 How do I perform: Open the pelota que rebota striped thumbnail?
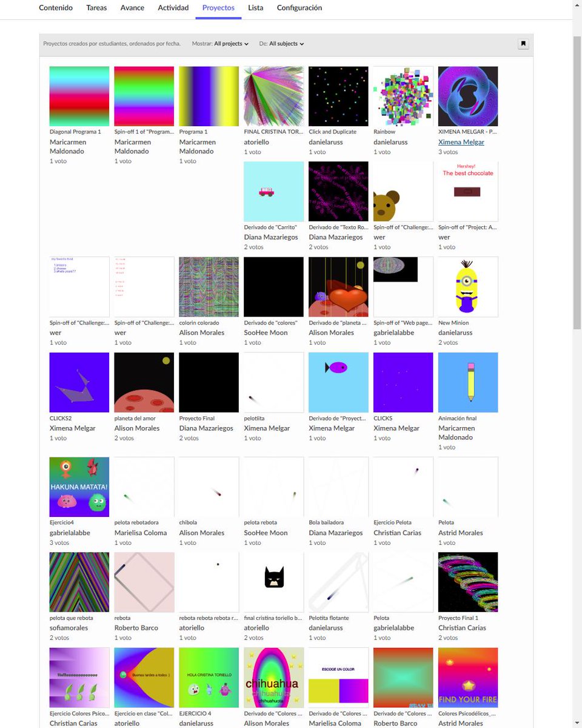pos(79,582)
